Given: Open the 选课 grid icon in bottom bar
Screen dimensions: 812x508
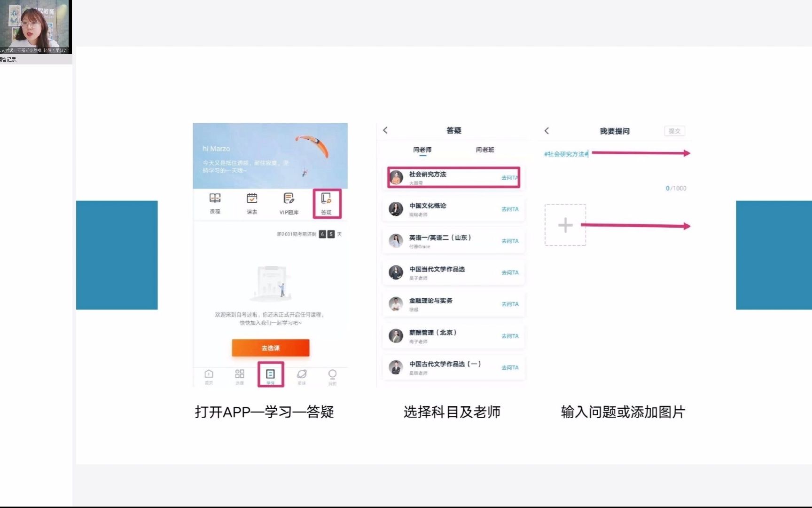Looking at the screenshot, I should (240, 374).
